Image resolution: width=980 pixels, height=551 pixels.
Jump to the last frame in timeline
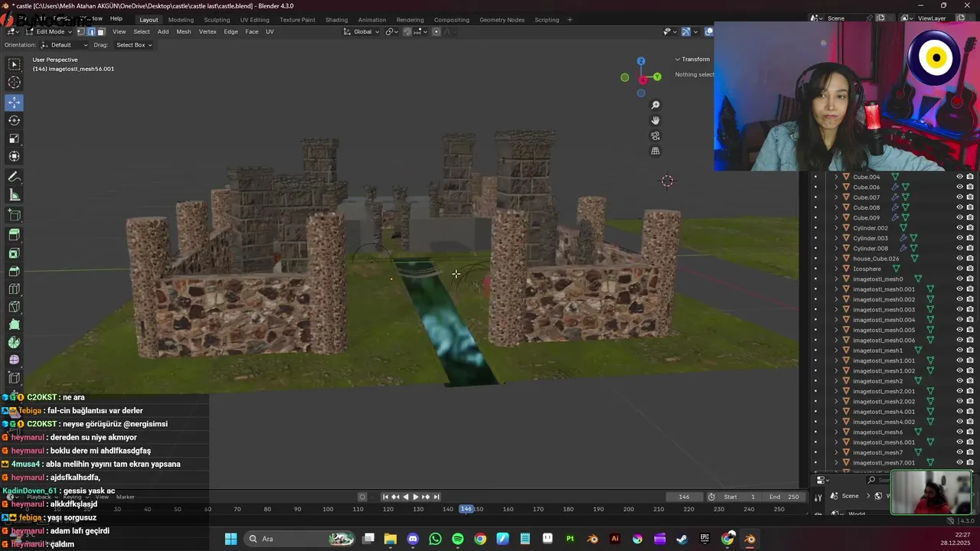[x=436, y=497]
